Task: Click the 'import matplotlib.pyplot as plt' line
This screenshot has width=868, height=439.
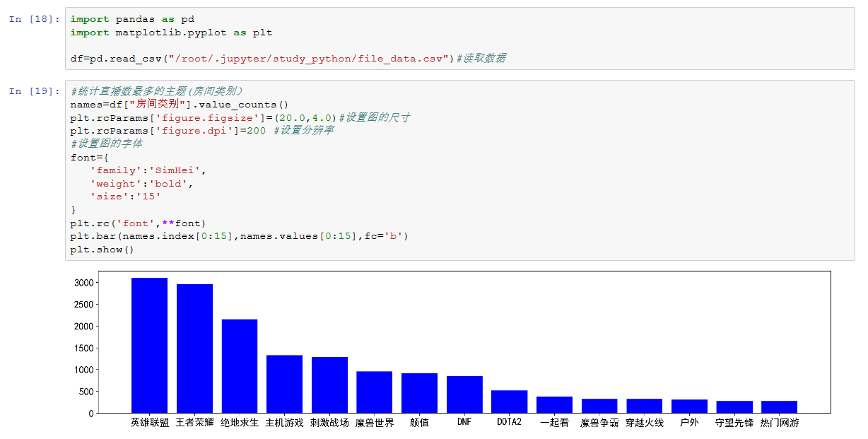Action: (171, 33)
